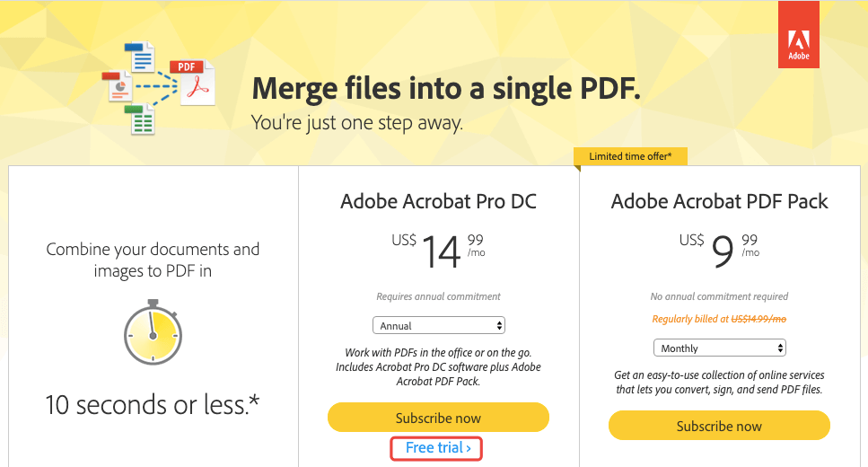Click the Limited time offer badge
The height and width of the screenshot is (467, 868).
tap(631, 156)
